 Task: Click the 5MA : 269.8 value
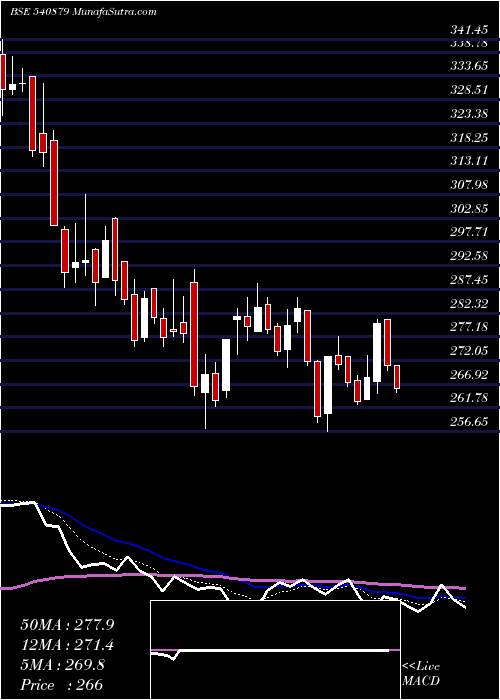coord(63,665)
